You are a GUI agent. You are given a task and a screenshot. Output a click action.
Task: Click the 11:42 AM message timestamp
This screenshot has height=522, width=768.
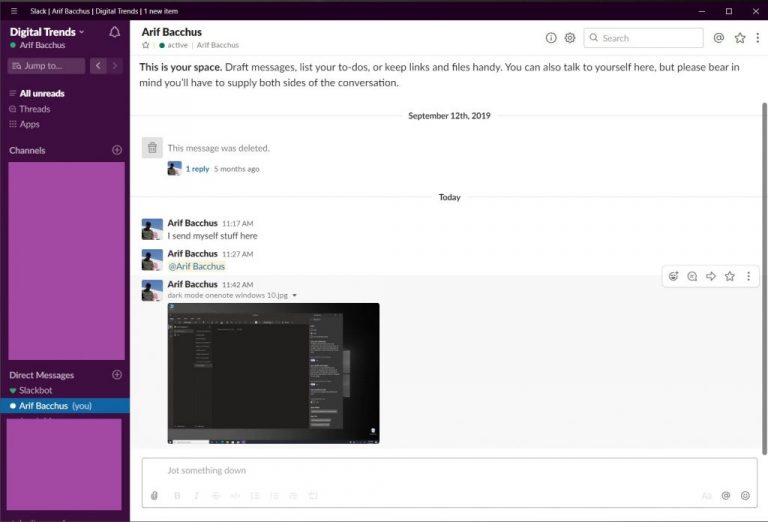coord(238,285)
